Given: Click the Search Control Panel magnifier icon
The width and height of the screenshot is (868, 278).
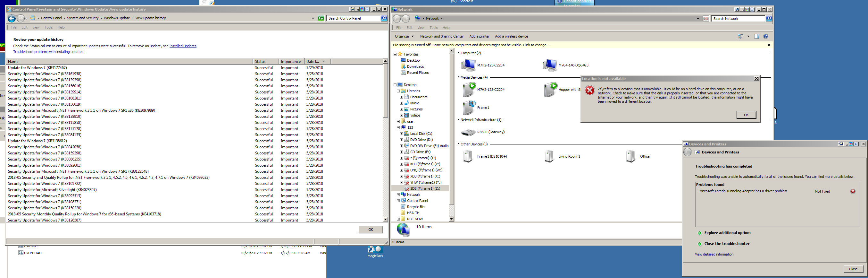Looking at the screenshot, I should point(384,18).
